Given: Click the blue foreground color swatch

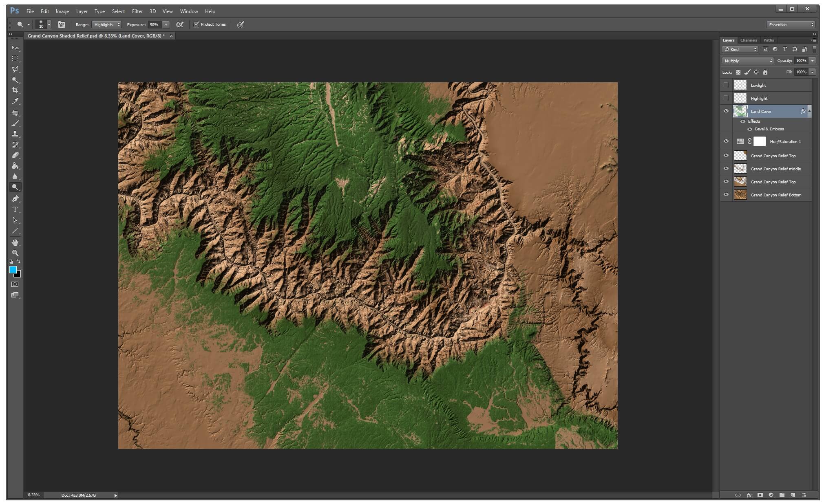Looking at the screenshot, I should coord(13,270).
